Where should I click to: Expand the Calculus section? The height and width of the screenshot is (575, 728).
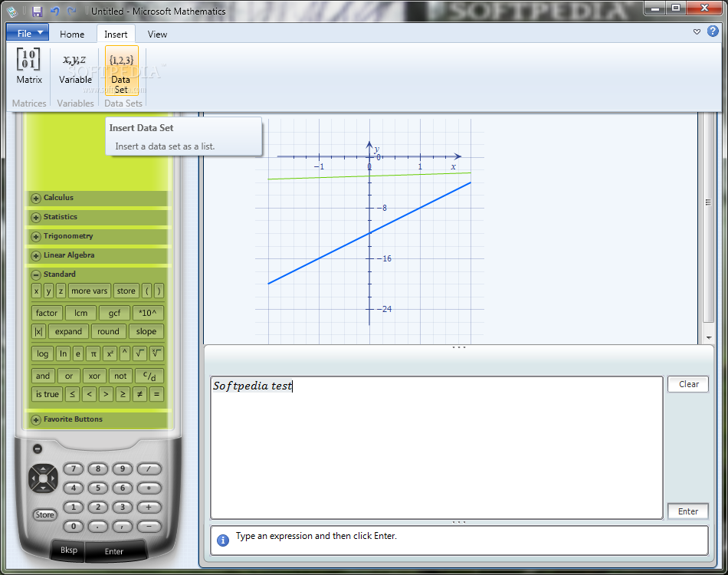point(35,199)
